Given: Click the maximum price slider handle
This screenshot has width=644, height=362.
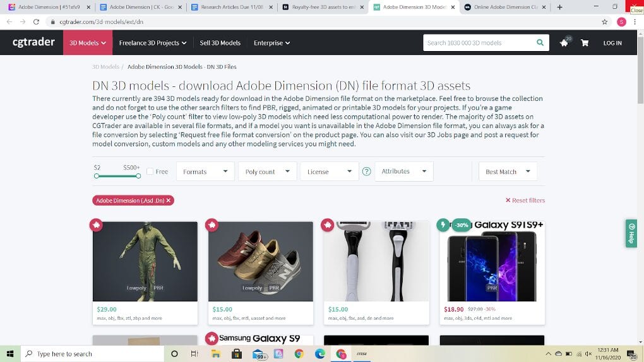Looking at the screenshot, I should click(138, 176).
